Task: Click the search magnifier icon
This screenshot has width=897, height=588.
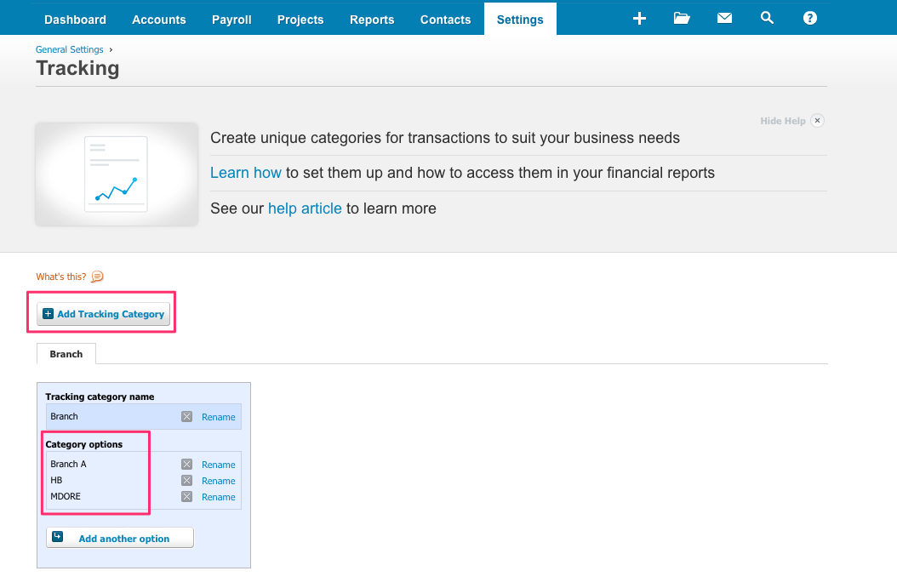Action: pos(767,19)
